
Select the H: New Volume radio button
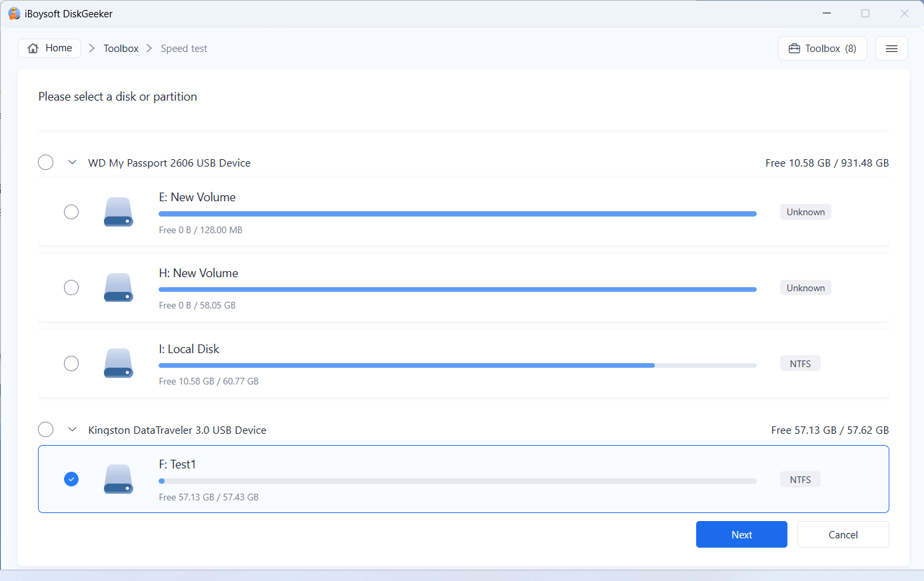point(71,288)
